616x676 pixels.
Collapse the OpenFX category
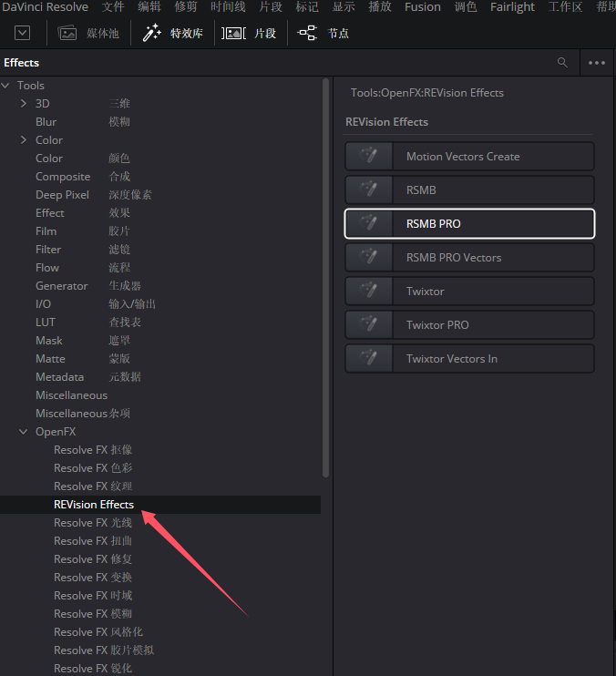tap(24, 432)
